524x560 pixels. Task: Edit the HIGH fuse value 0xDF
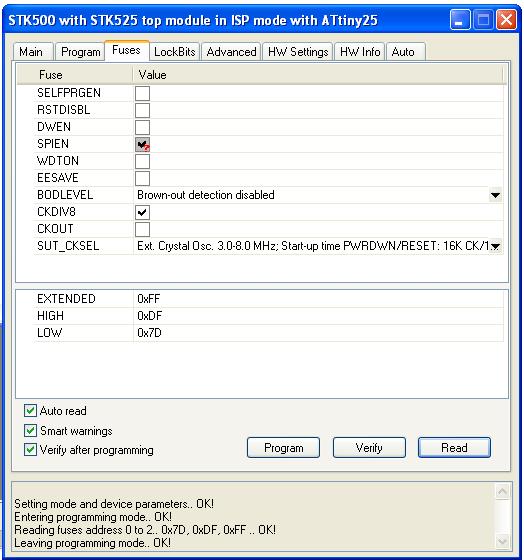click(x=149, y=316)
